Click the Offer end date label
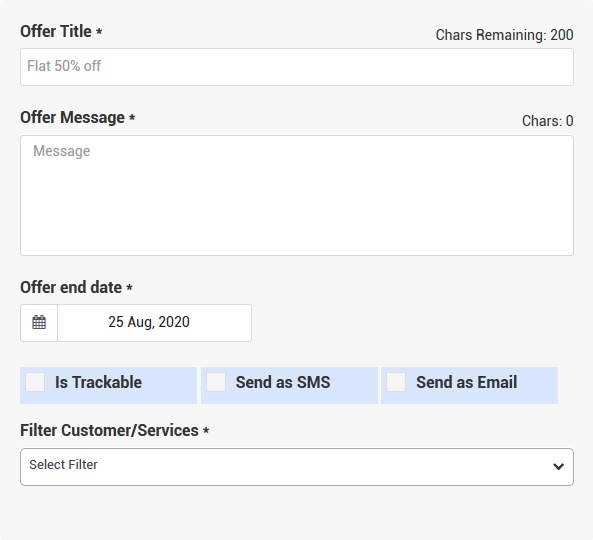 (71, 287)
